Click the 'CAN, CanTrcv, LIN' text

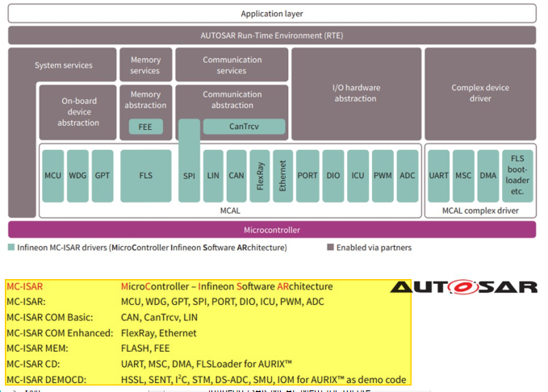click(159, 317)
